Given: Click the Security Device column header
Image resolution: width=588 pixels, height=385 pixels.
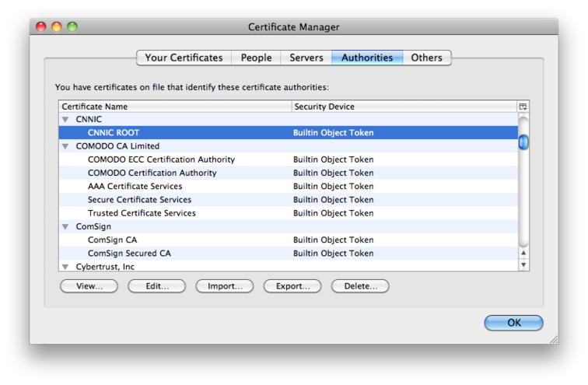Looking at the screenshot, I should tap(403, 107).
